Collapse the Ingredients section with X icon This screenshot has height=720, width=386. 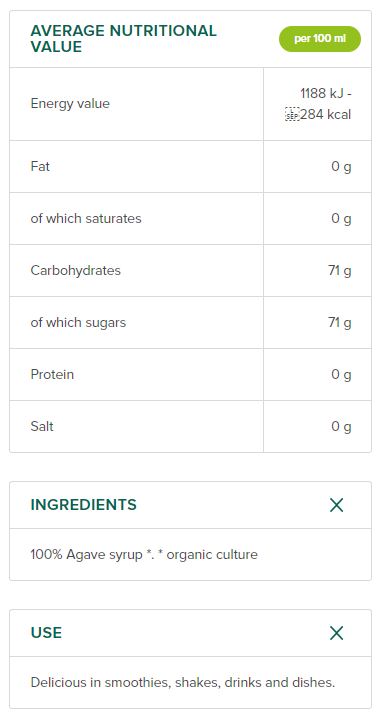tap(336, 505)
